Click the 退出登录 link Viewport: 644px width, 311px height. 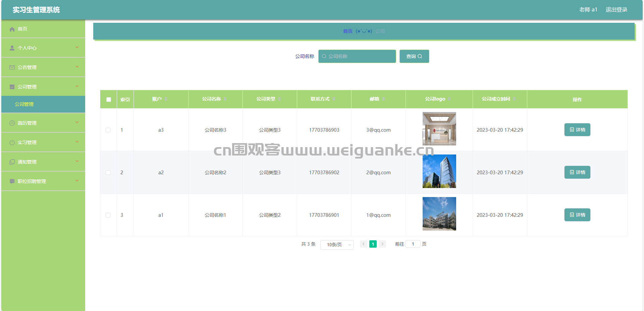(x=616, y=10)
